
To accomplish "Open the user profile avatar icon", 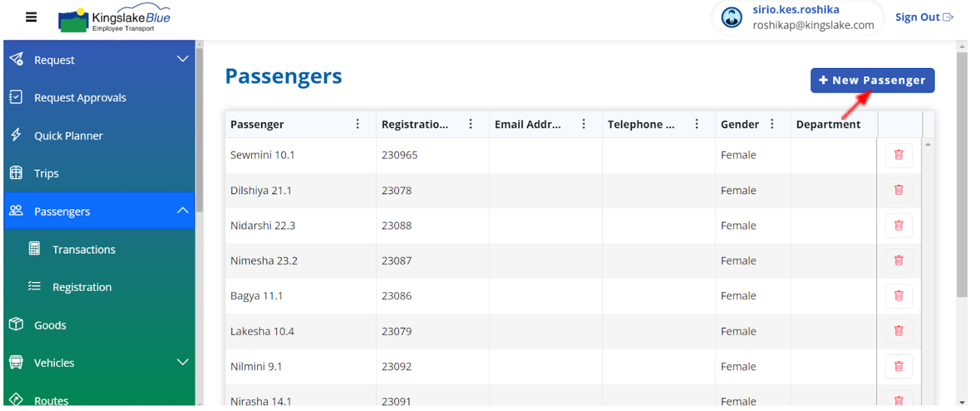I will (x=731, y=18).
